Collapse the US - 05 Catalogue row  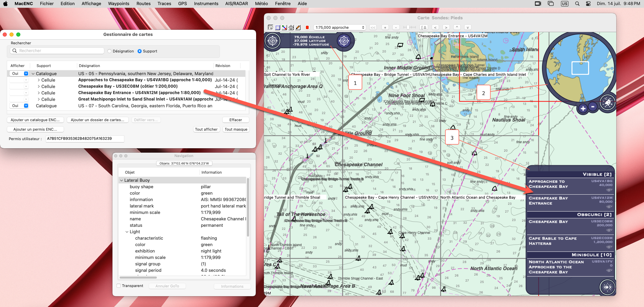[33, 74]
